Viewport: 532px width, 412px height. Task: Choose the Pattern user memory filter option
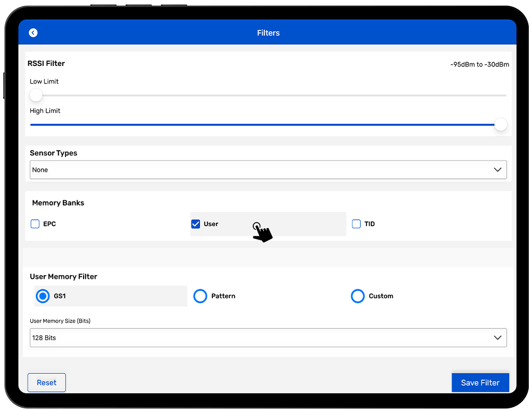[200, 296]
